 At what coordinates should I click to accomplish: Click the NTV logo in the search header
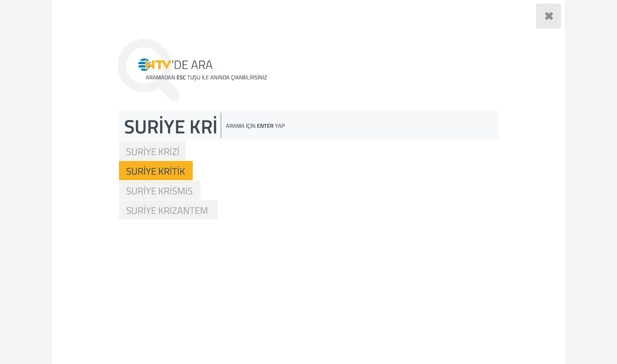(x=155, y=64)
